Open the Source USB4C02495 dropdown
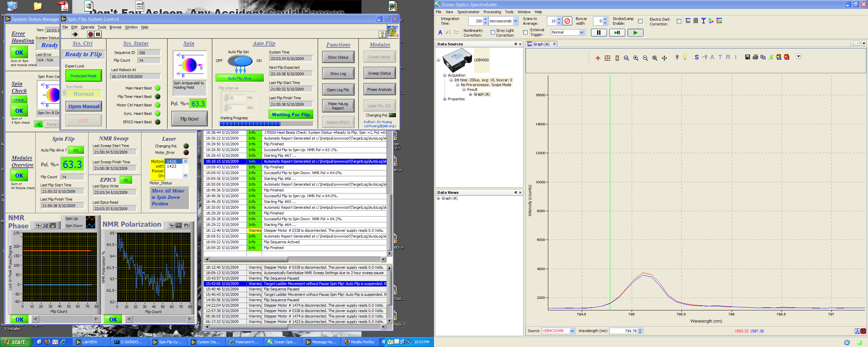 (572, 331)
